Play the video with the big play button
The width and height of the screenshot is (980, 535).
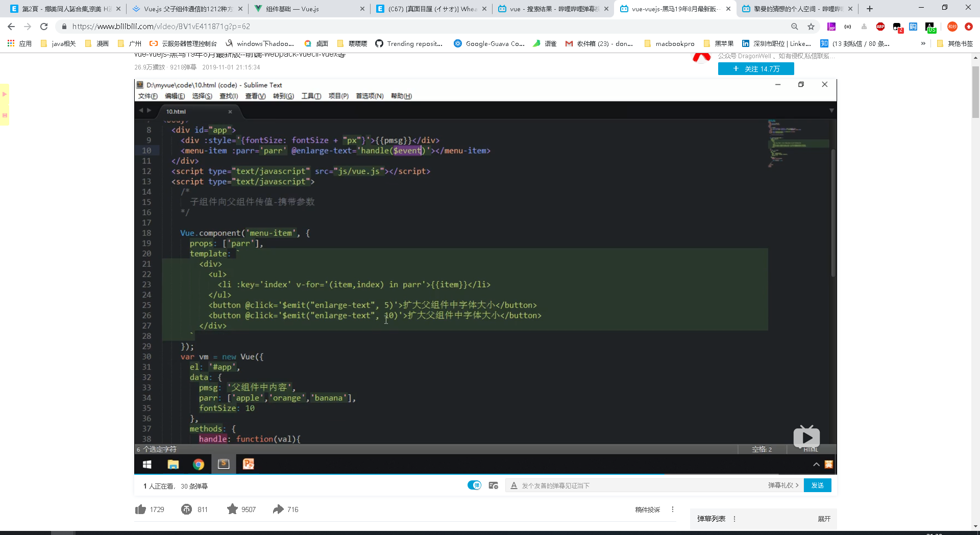coord(806,437)
